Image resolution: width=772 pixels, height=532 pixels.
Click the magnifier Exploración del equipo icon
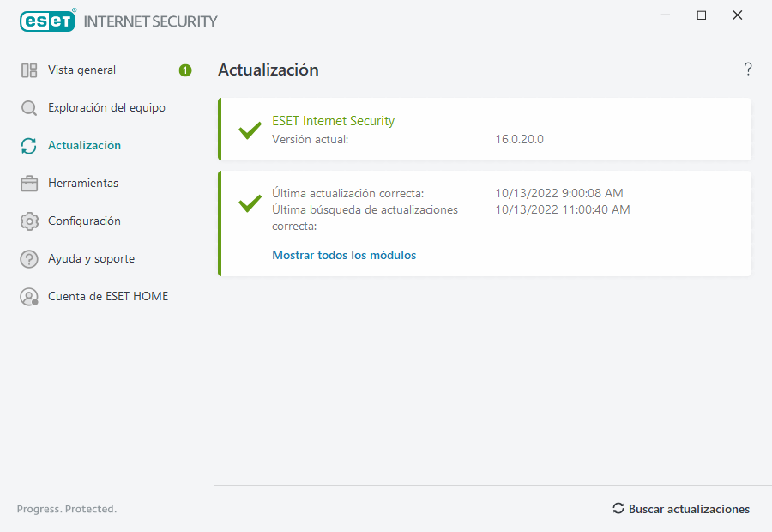29,108
